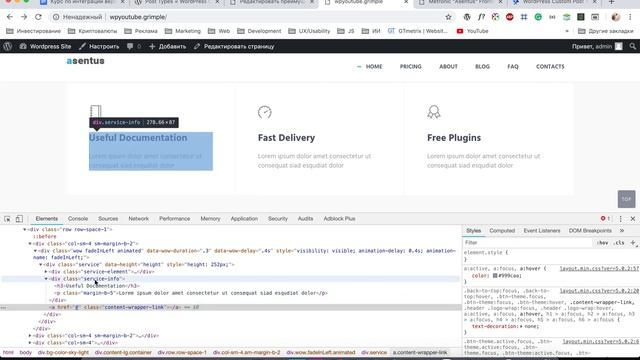Click the Filter styles input field
This screenshot has width=640, height=360.
point(528,242)
